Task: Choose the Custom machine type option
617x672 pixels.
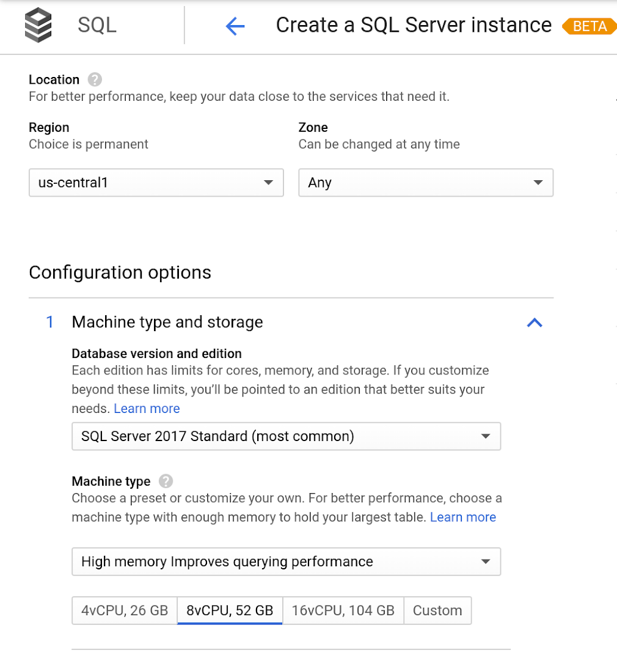Action: click(437, 610)
